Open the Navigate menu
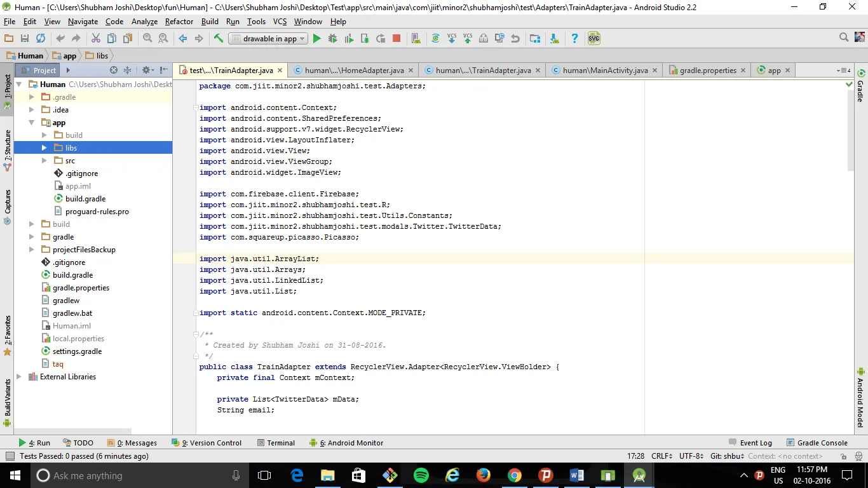Viewport: 868px width, 488px height. [x=83, y=22]
